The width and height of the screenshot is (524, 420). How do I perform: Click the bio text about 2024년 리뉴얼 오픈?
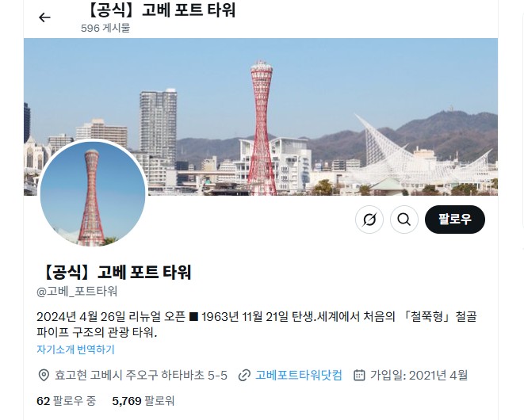[x=257, y=324]
